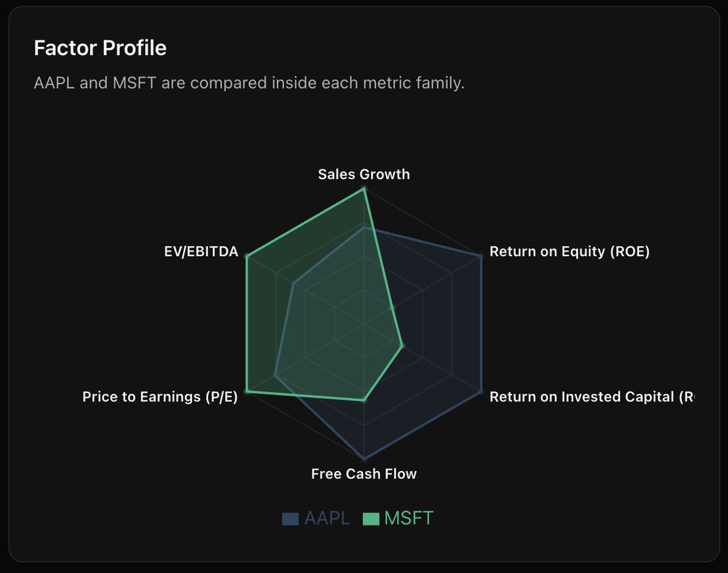Click MSFT's Free Cash Flow data point
Image resolution: width=728 pixels, height=573 pixels.
click(x=364, y=400)
